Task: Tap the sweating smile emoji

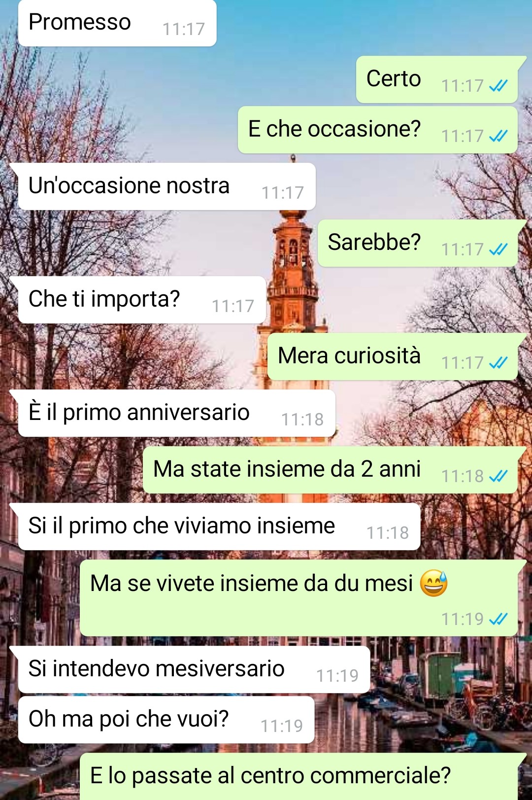Action: point(433,583)
